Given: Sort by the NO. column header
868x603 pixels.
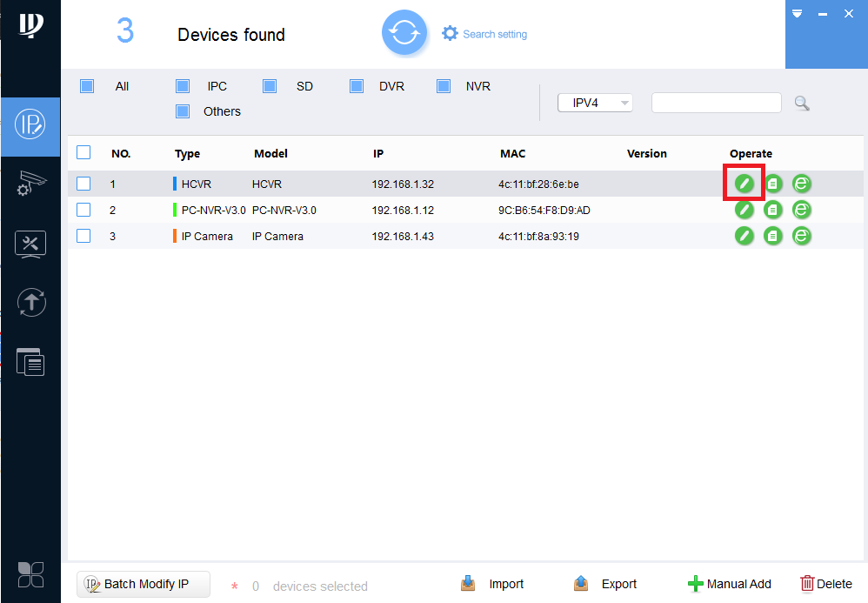Looking at the screenshot, I should click(x=121, y=153).
